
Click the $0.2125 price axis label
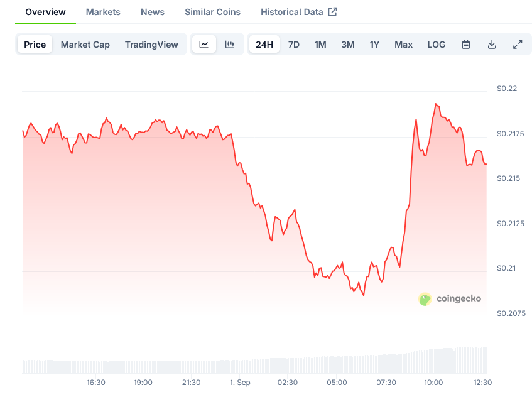point(510,224)
